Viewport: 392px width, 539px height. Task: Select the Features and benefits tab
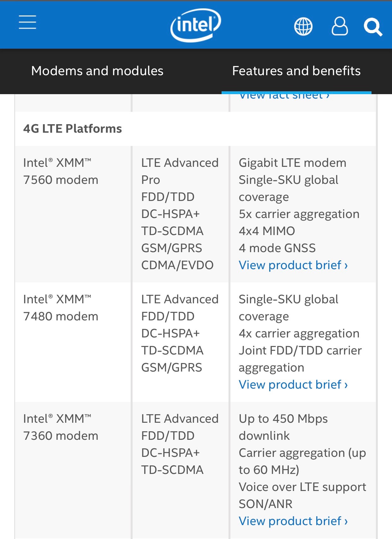click(x=296, y=71)
